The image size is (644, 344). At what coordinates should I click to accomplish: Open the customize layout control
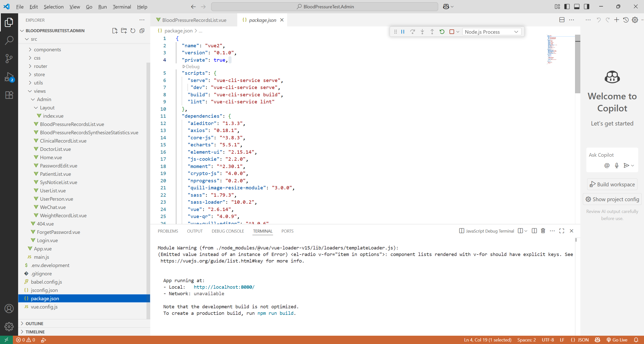[557, 7]
